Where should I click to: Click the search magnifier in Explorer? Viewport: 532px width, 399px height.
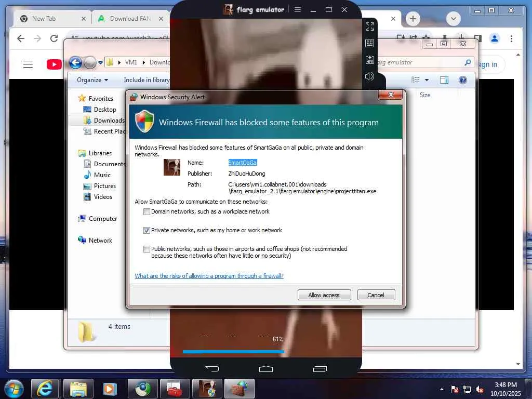[468, 62]
